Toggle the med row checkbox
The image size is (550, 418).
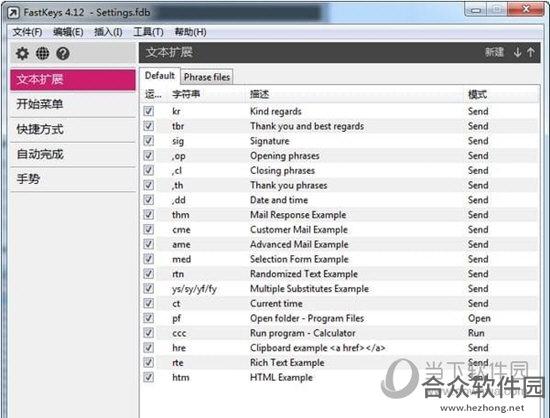coord(149,259)
